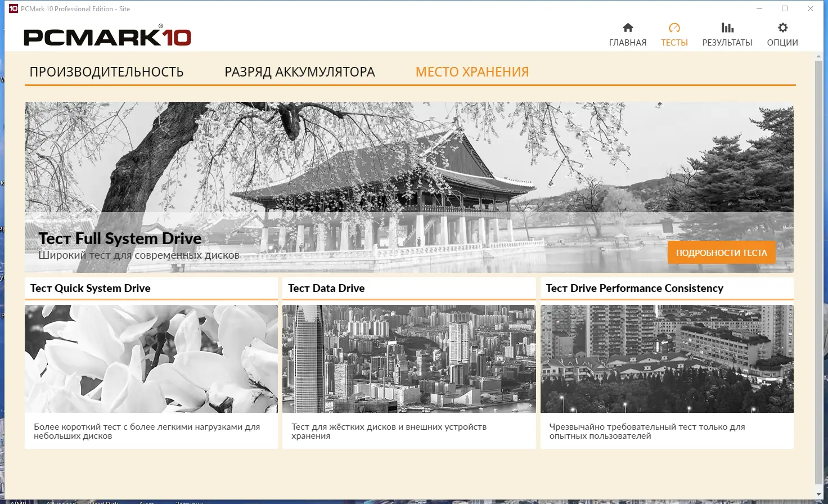Open the Опции gear icon
Viewport: 828px width, 504px height.
(782, 28)
